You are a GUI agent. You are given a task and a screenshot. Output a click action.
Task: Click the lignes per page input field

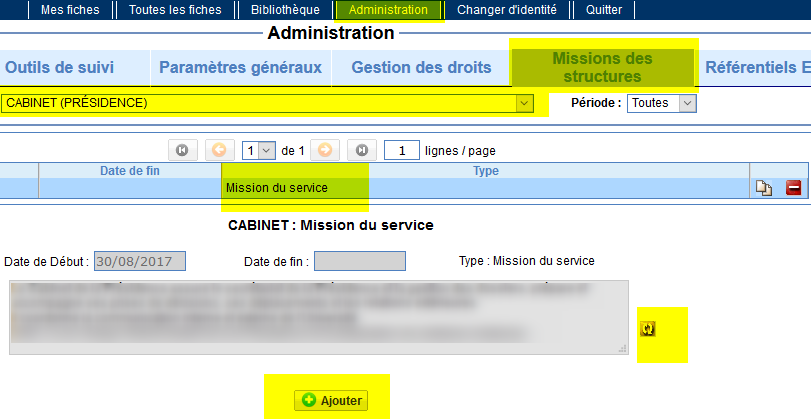click(401, 150)
